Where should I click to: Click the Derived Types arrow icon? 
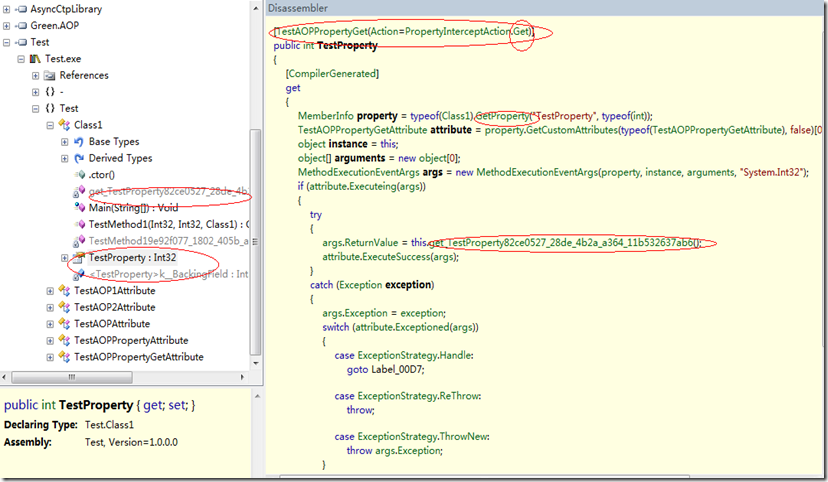pos(79,158)
